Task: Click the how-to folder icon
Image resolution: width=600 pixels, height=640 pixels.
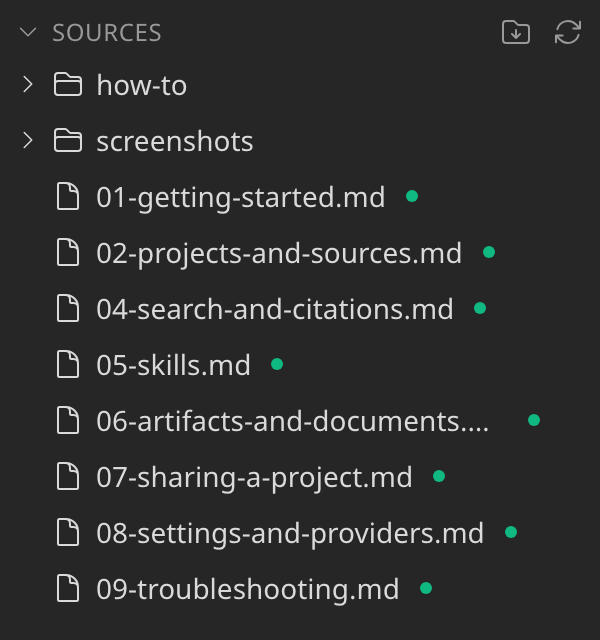Action: coord(68,84)
